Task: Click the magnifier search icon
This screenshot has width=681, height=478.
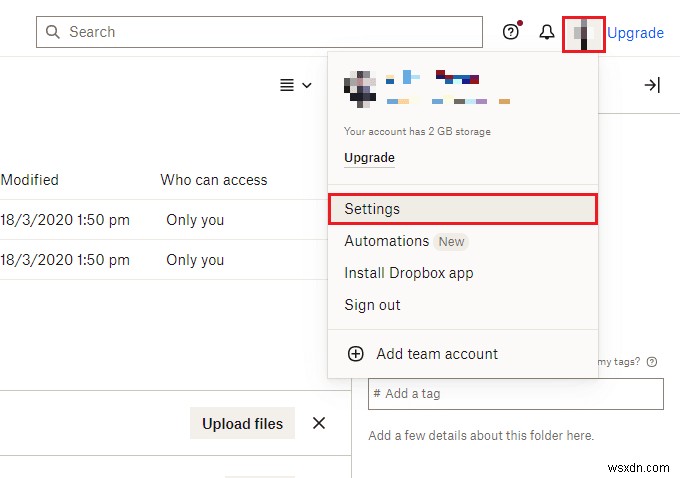Action: point(53,32)
